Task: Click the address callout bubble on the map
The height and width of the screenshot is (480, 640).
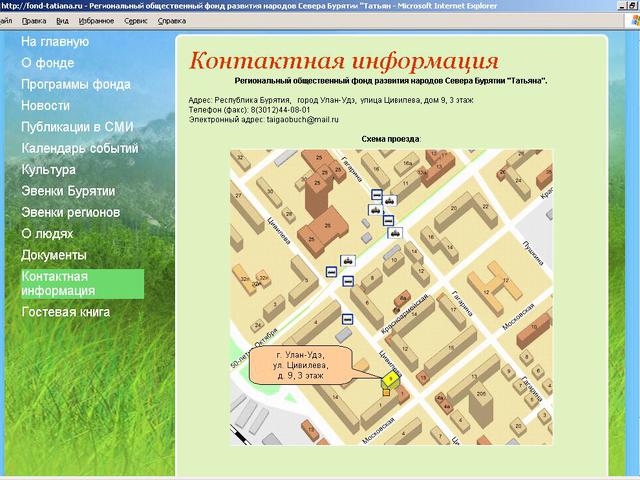Action: tap(300, 365)
